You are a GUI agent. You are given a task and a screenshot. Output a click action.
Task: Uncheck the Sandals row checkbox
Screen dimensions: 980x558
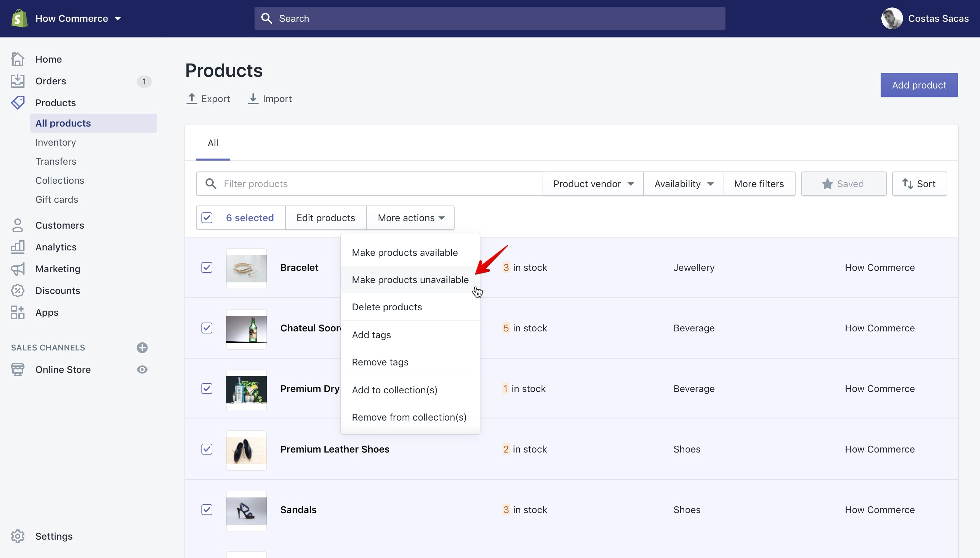207,509
